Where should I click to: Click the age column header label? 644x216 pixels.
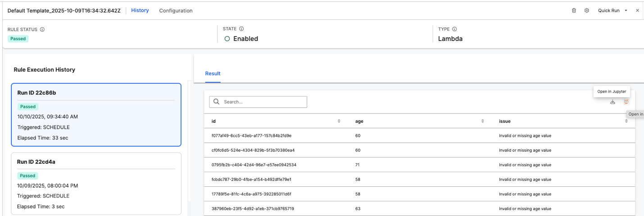tap(359, 121)
